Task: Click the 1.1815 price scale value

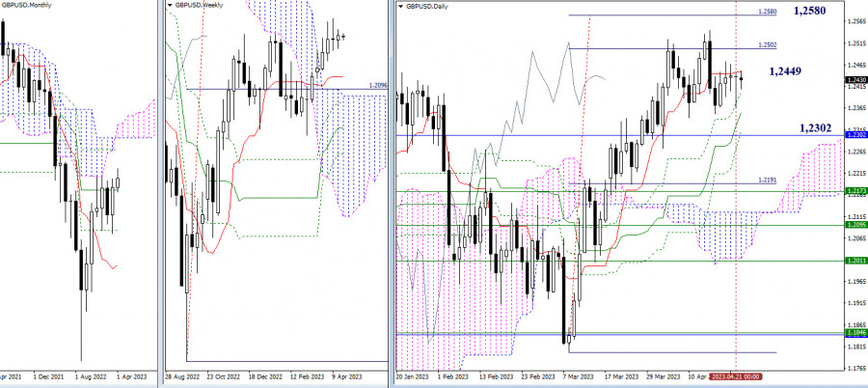Action: click(x=857, y=346)
